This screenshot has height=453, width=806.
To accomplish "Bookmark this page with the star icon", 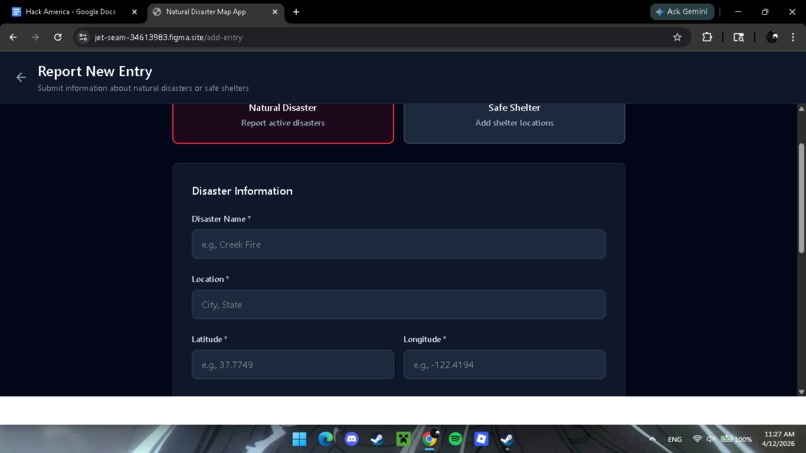I will click(x=677, y=37).
